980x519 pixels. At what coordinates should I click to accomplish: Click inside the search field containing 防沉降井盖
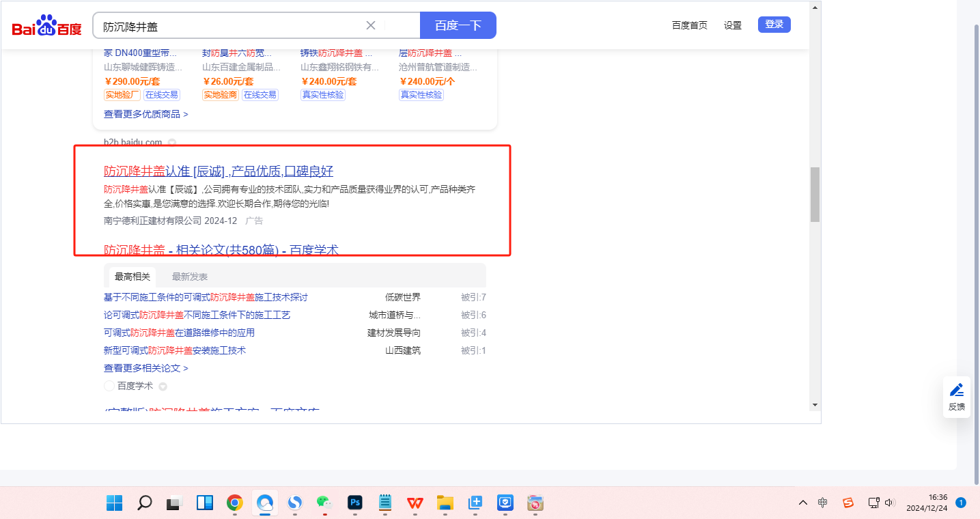point(232,26)
